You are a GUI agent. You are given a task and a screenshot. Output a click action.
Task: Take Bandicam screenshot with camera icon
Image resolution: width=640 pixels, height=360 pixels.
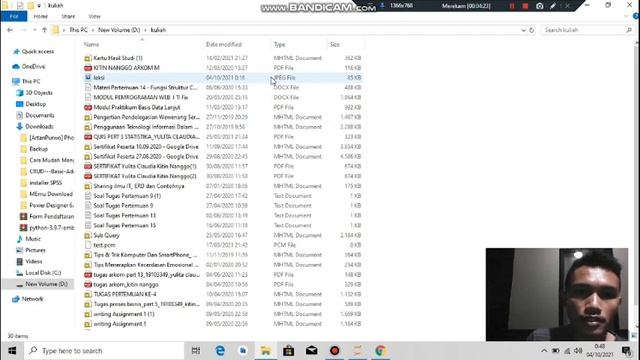tap(540, 6)
